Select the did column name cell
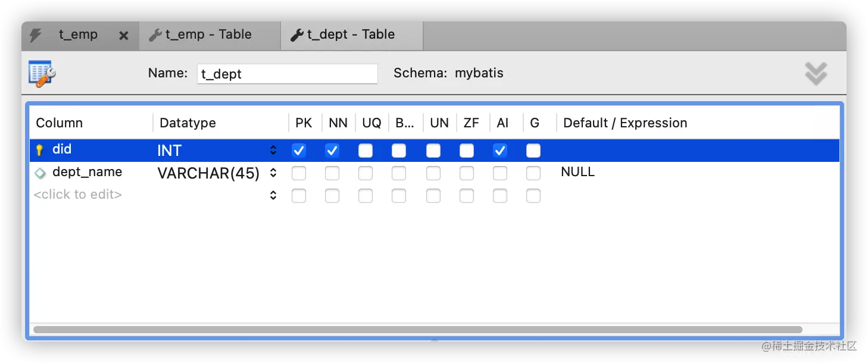 pyautogui.click(x=62, y=149)
